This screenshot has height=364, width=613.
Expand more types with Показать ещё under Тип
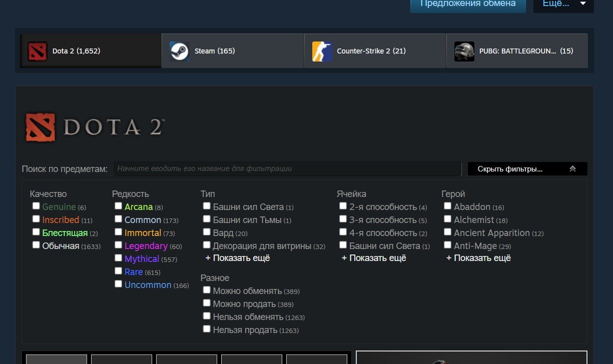coord(238,258)
